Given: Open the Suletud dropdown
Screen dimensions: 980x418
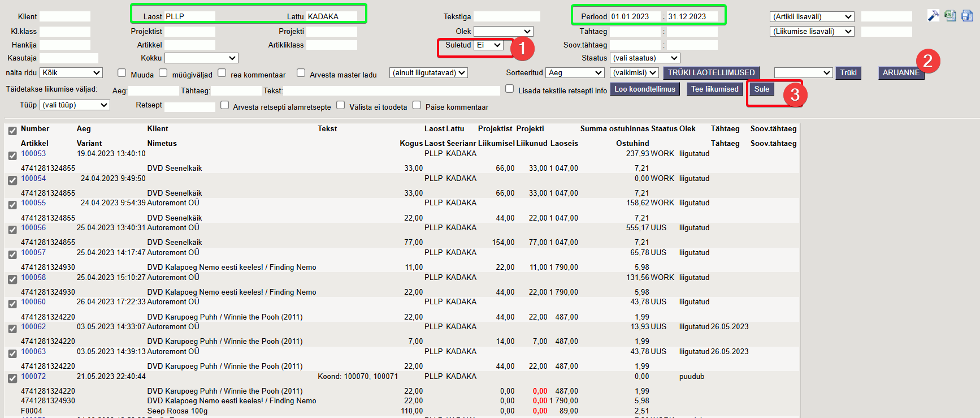Looking at the screenshot, I should pos(489,45).
